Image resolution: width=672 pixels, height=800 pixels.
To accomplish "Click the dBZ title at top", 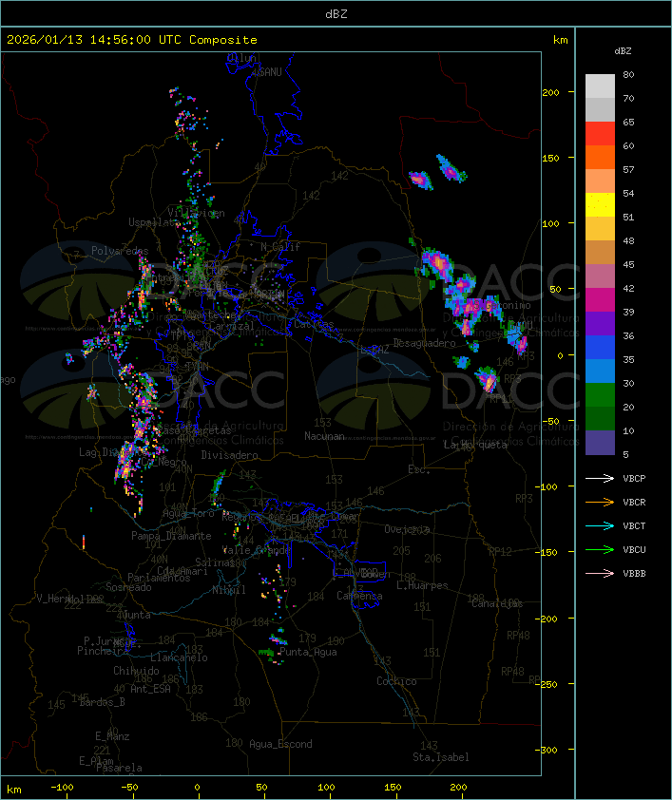I will [336, 13].
